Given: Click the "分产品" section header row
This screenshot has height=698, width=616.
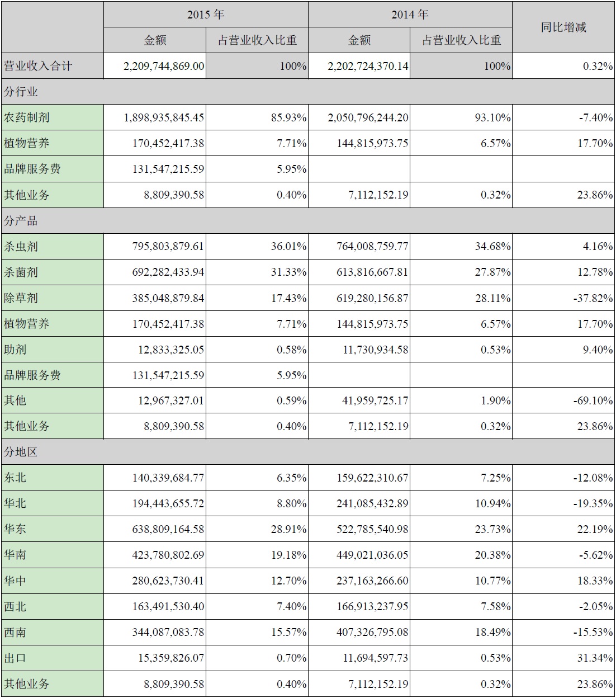Looking at the screenshot, I should coord(21,221).
